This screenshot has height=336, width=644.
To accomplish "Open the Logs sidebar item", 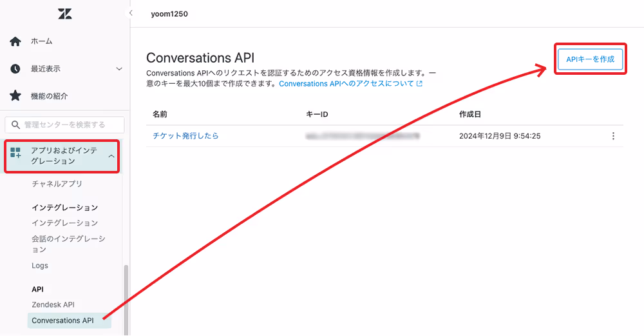I will [x=40, y=266].
